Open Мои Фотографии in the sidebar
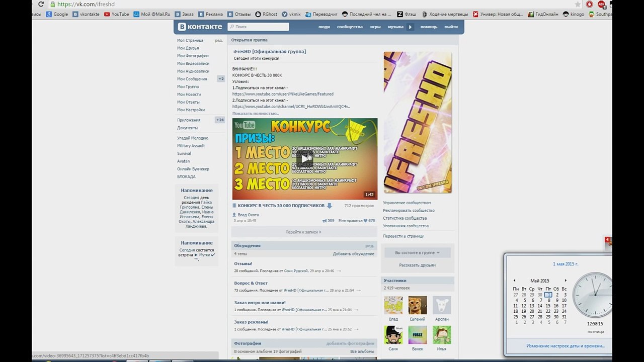Image resolution: width=644 pixels, height=362 pixels. coord(193,56)
